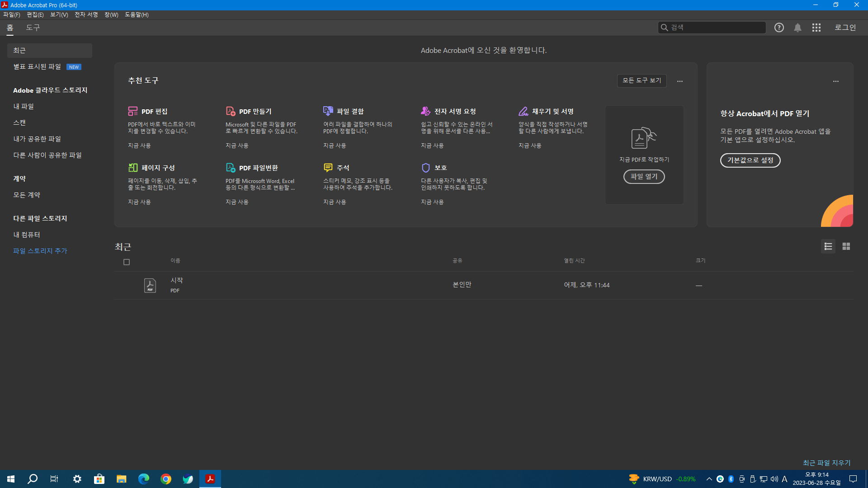Viewport: 868px width, 488px height.
Task: Open the 주석 comment tool icon
Action: click(x=328, y=168)
